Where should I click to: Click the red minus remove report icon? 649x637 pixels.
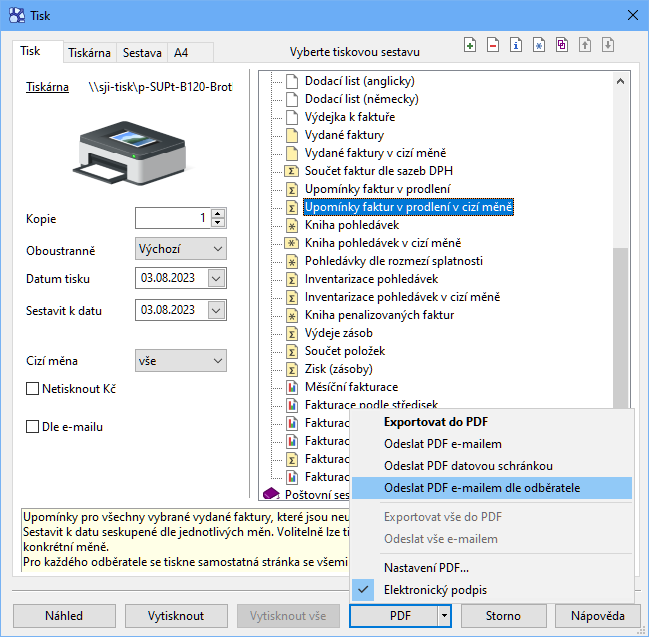(x=493, y=45)
